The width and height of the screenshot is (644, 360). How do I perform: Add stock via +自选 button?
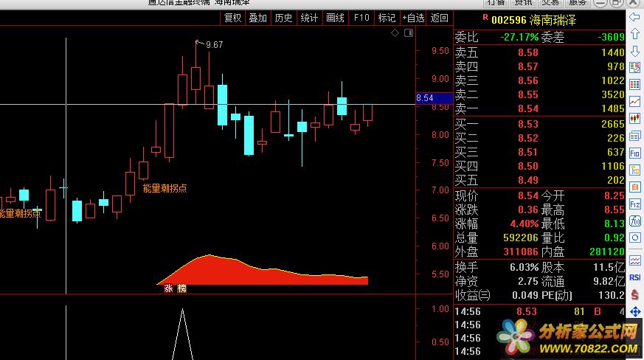412,18
